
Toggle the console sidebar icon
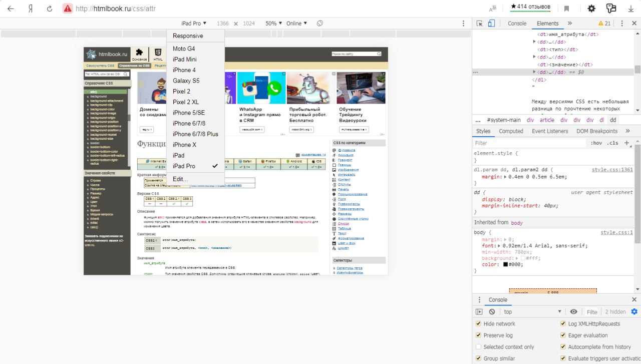click(479, 311)
